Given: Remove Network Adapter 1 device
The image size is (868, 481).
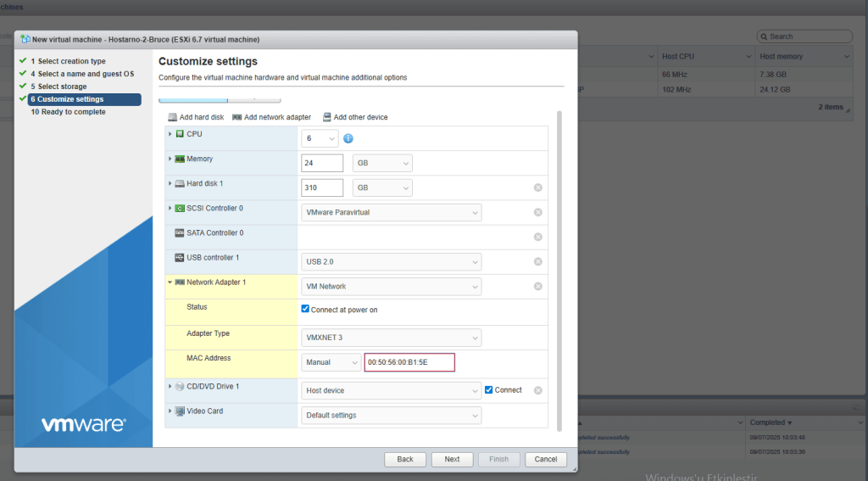Looking at the screenshot, I should [x=537, y=287].
